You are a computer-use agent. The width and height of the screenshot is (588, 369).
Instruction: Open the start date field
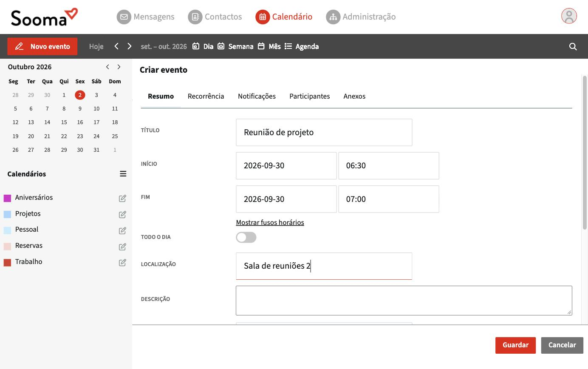click(x=286, y=166)
